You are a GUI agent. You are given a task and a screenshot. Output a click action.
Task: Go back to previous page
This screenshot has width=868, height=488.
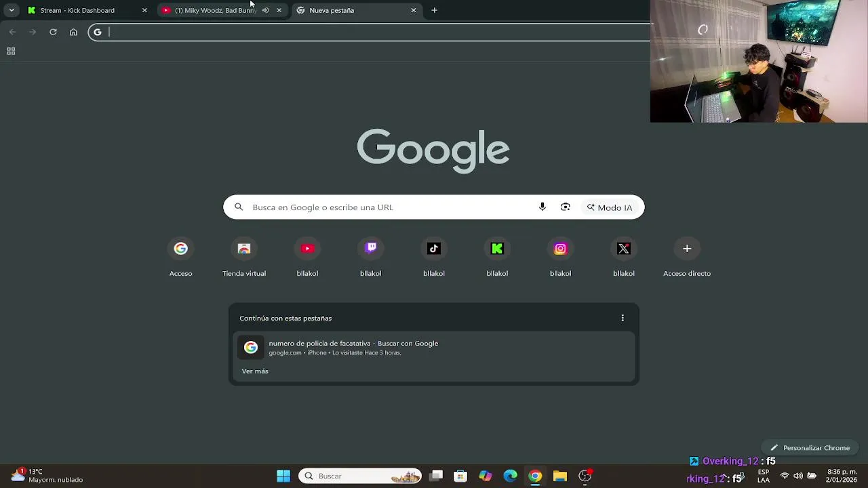(x=12, y=32)
